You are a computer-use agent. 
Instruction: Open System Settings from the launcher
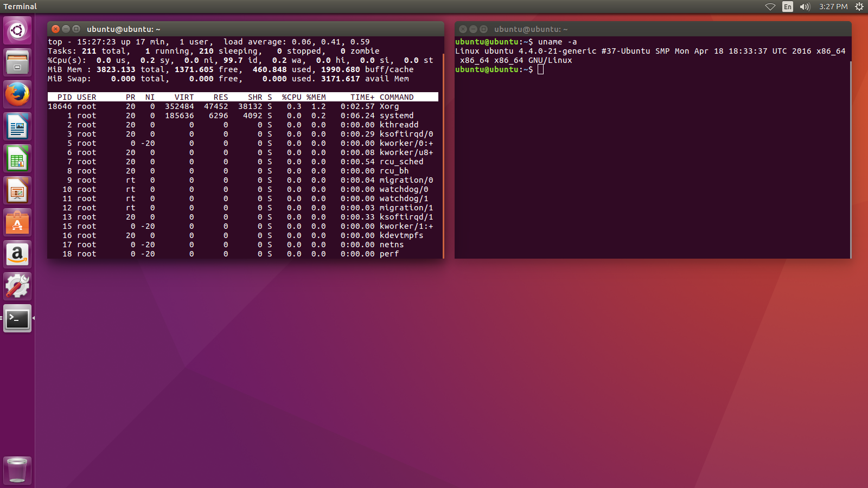coord(17,286)
